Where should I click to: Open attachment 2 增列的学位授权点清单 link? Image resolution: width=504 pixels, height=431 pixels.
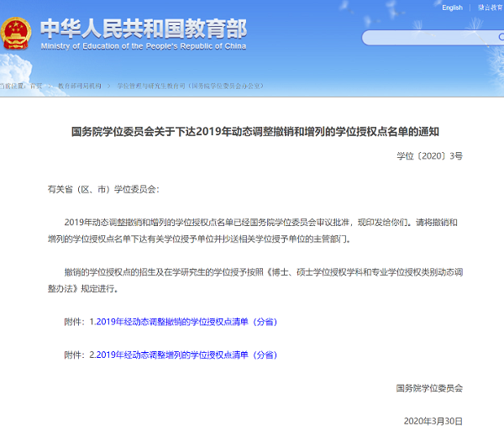[x=186, y=355]
